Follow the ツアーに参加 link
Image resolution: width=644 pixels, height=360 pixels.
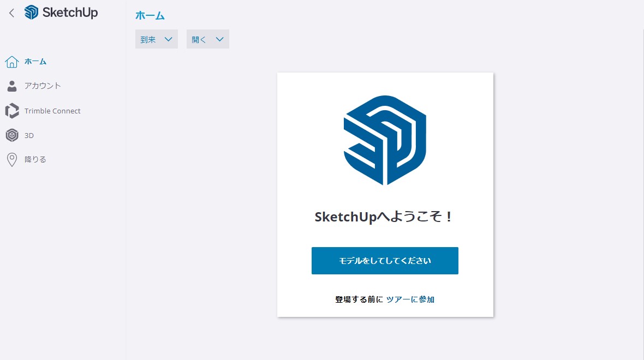(410, 299)
